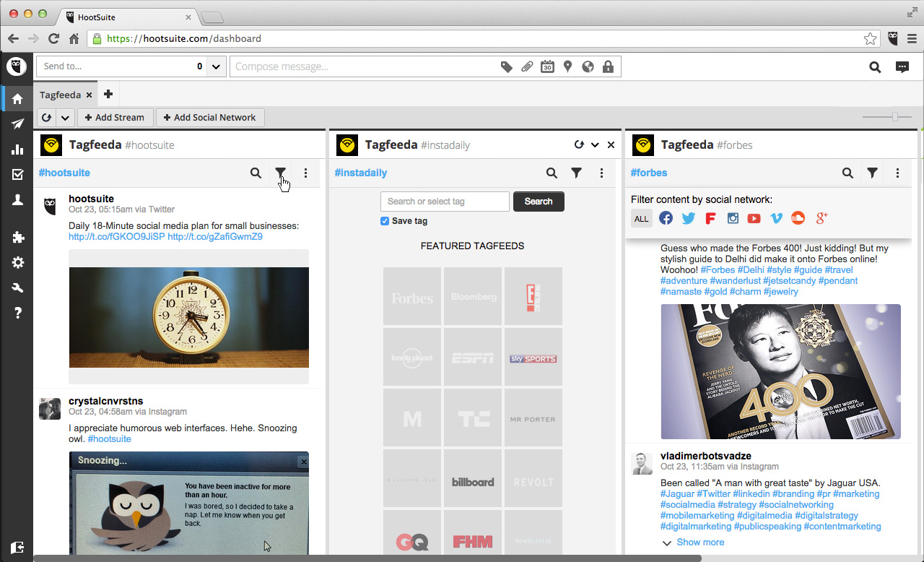The height and width of the screenshot is (562, 924).
Task: Open the Send to profile dropdown arrow
Action: pos(216,66)
